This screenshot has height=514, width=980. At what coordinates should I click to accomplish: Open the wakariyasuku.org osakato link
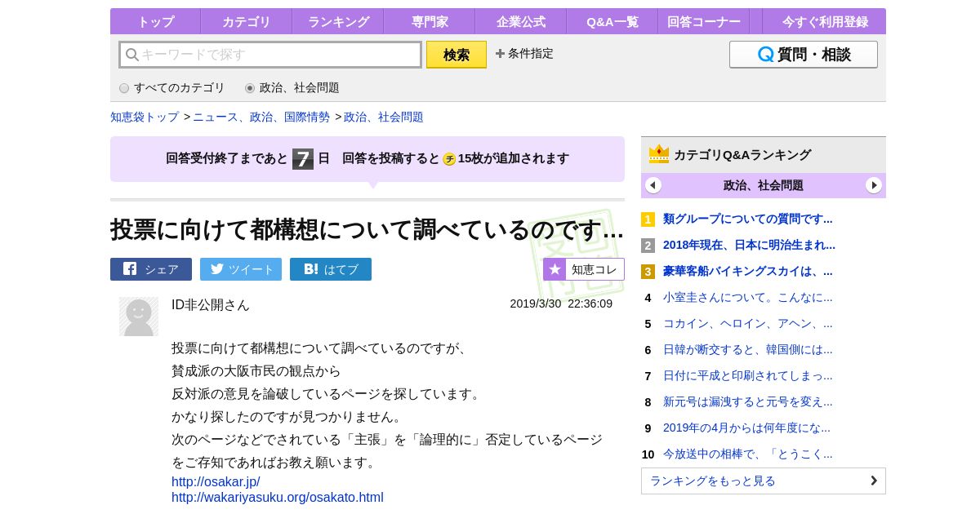point(278,497)
